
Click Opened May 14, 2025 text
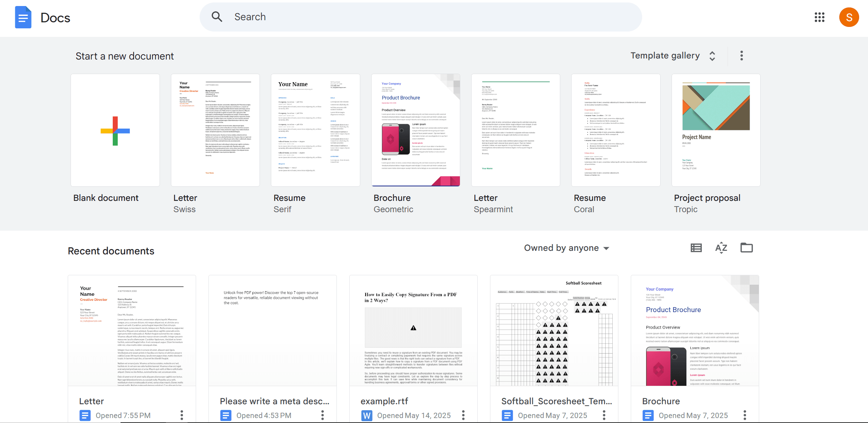point(414,415)
